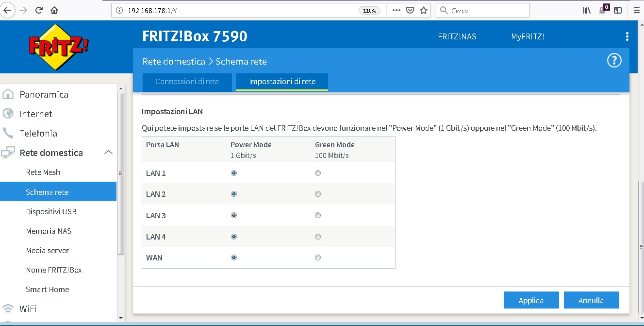This screenshot has height=326, width=644.
Task: Open help with the question mark icon
Action: pyautogui.click(x=614, y=61)
